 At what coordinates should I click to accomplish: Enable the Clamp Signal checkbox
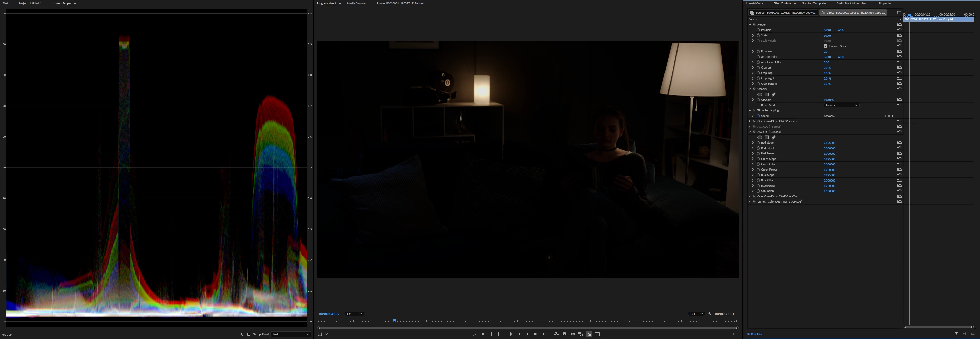pyautogui.click(x=249, y=334)
